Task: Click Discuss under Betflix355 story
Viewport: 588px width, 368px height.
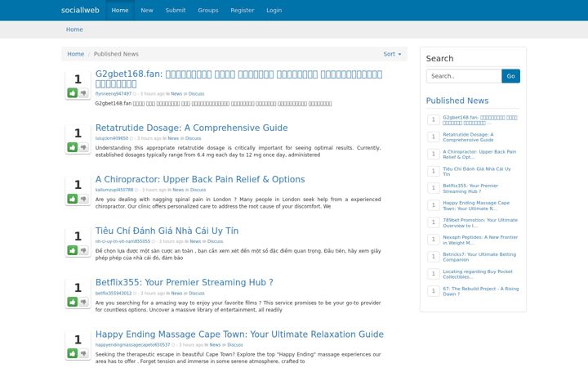Action: [x=197, y=294]
